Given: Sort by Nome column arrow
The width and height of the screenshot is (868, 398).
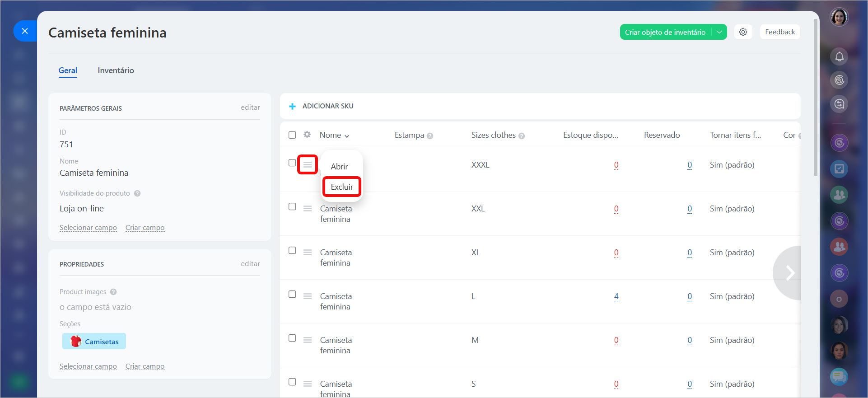Looking at the screenshot, I should pyautogui.click(x=347, y=136).
